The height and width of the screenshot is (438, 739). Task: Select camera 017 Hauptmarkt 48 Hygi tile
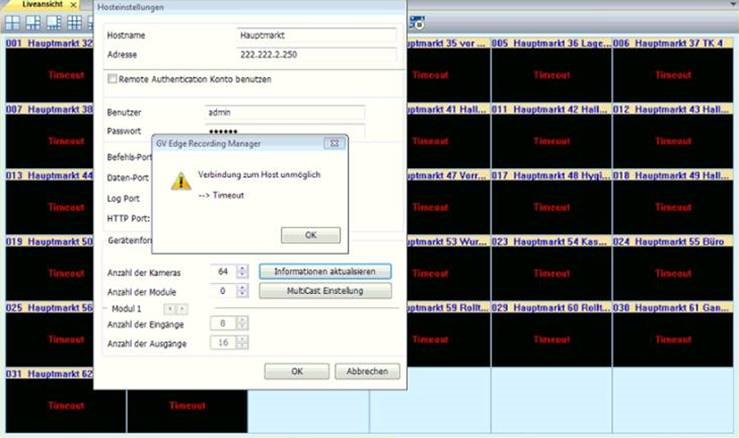tap(551, 203)
